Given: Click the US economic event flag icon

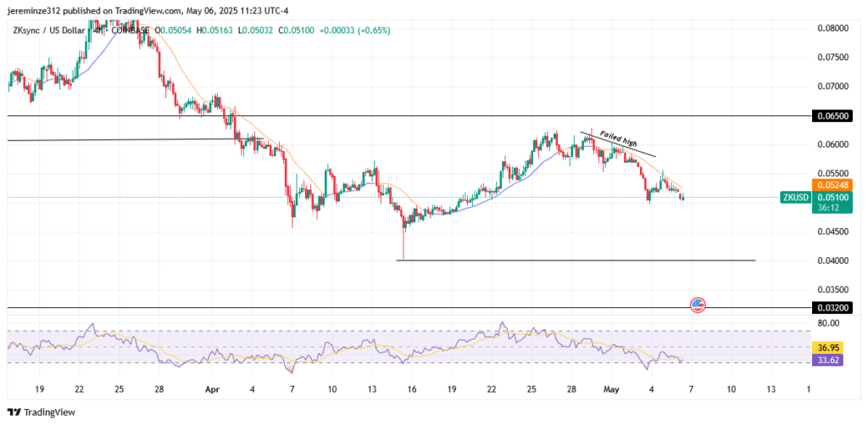Looking at the screenshot, I should (x=698, y=305).
